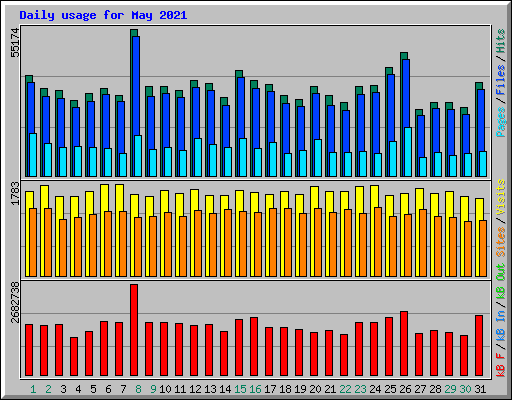Image resolution: width=512 pixels, height=400 pixels.
Task: Click day label 2 on the x-axis
Action: (x=48, y=389)
